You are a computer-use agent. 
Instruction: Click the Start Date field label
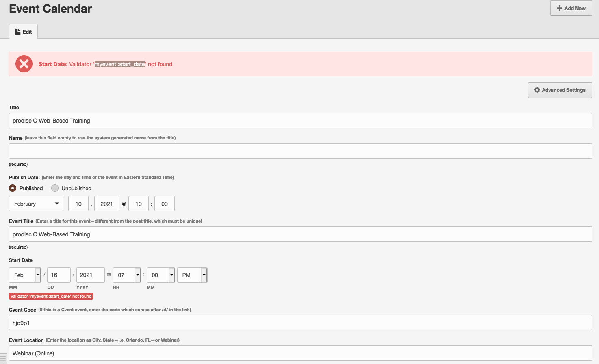[x=21, y=260]
